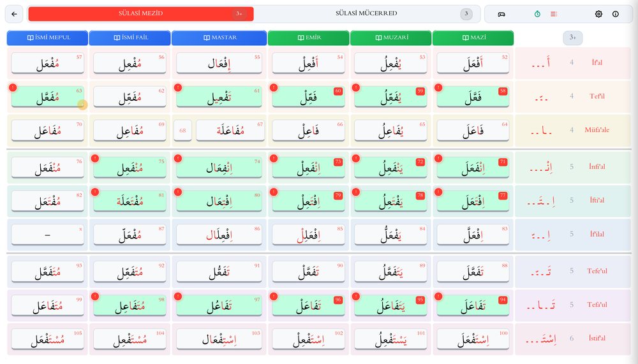638x364 pixels.
Task: Open the red list view icon
Action: click(x=554, y=14)
